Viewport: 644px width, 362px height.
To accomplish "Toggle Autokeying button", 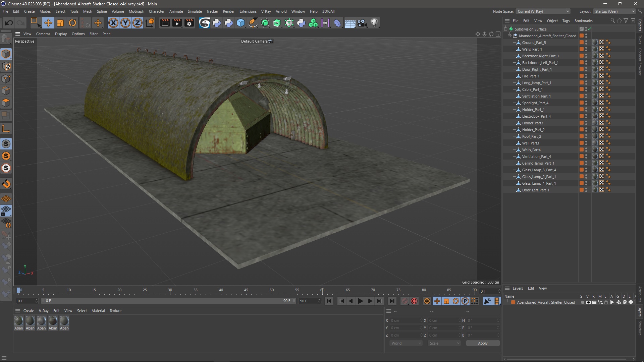I will [x=414, y=301].
